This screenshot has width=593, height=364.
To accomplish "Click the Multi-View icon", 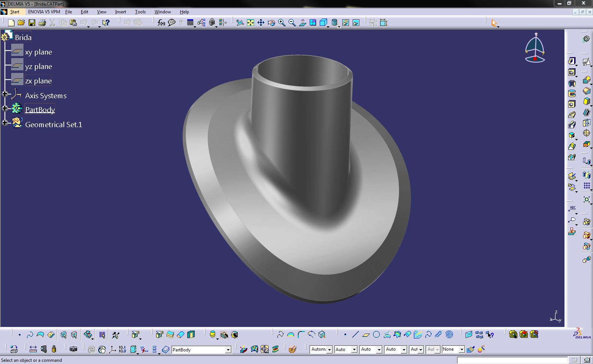I will (x=313, y=23).
